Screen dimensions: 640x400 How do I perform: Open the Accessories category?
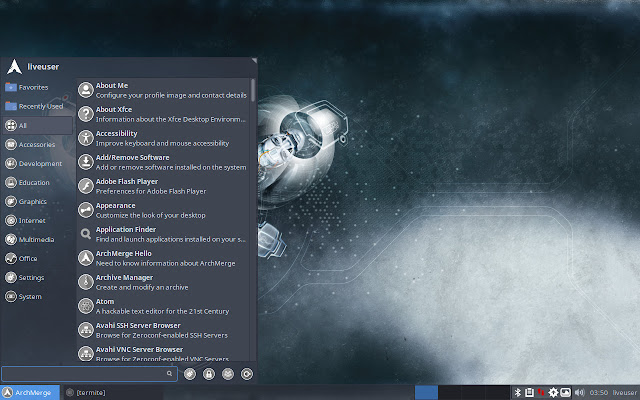(x=38, y=144)
